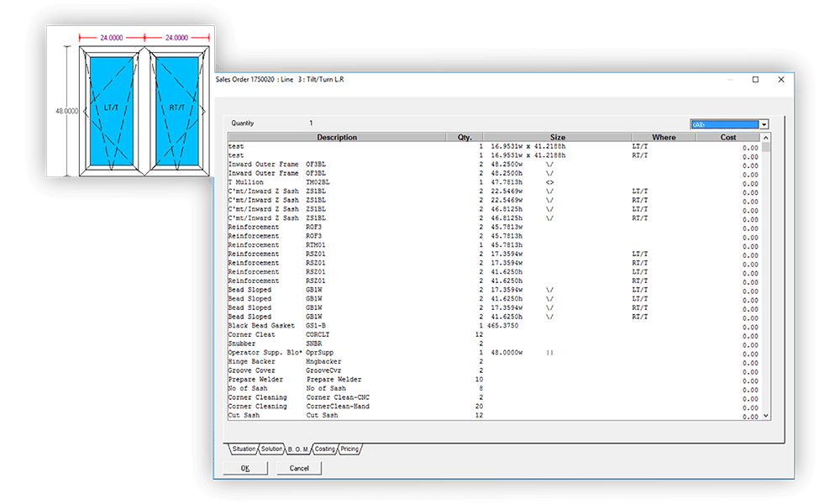Click the RT/T sash in the drawing
The image size is (840, 504).
(x=176, y=108)
